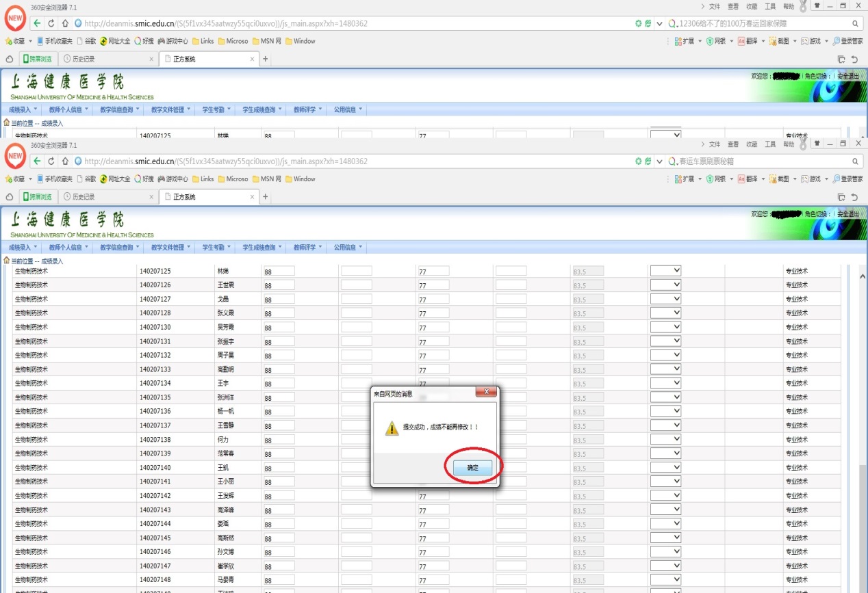Screen dimensions: 868x593
Task: Go back in the front browser window
Action: (37, 161)
